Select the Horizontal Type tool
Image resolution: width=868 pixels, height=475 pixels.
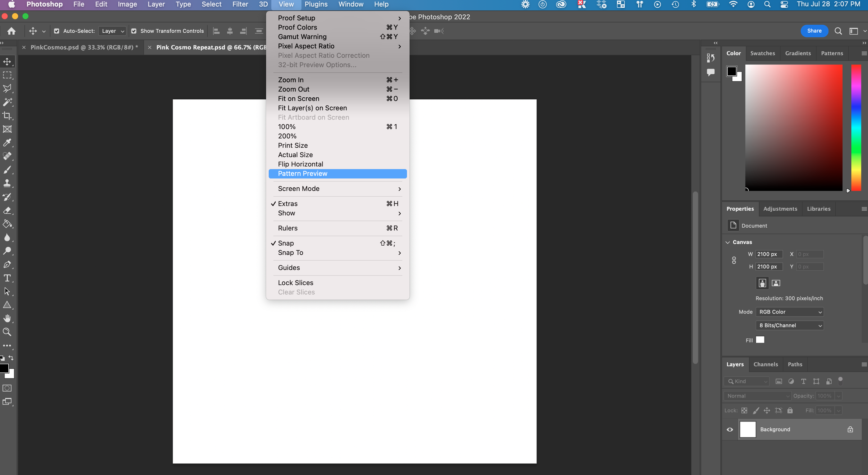tap(7, 278)
